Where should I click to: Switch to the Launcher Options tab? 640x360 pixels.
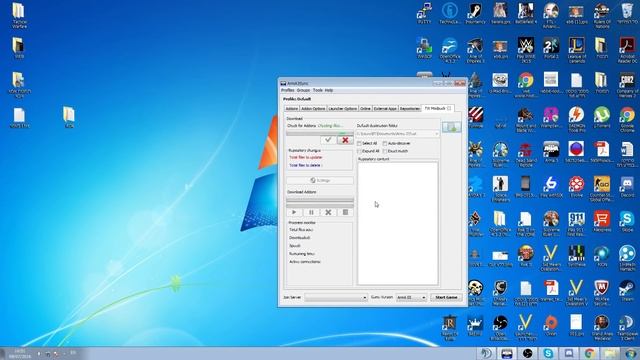click(x=342, y=109)
